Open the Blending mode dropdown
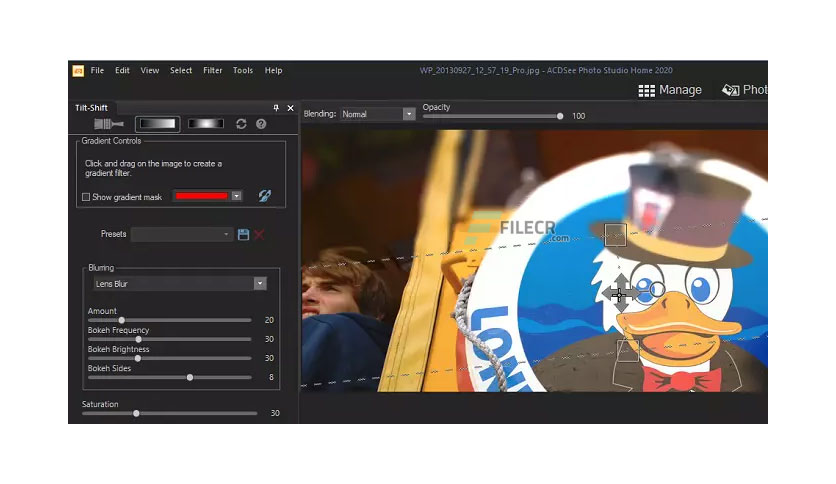 [377, 114]
